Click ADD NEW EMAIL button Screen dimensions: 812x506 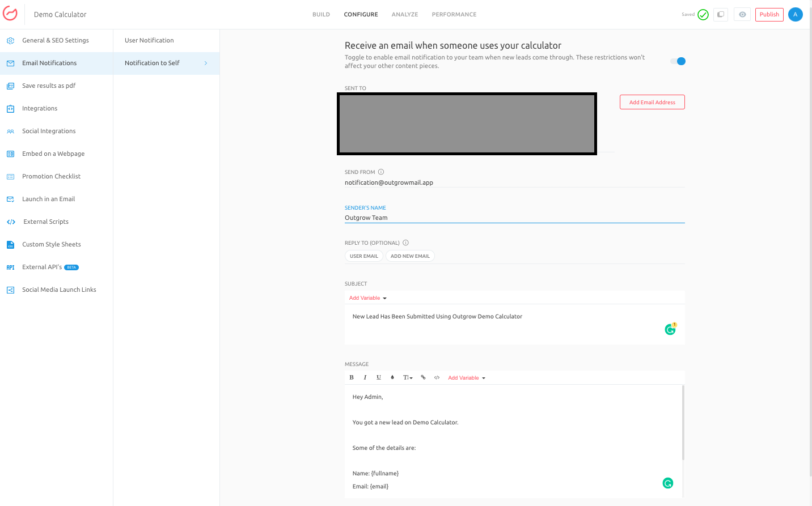pos(410,256)
